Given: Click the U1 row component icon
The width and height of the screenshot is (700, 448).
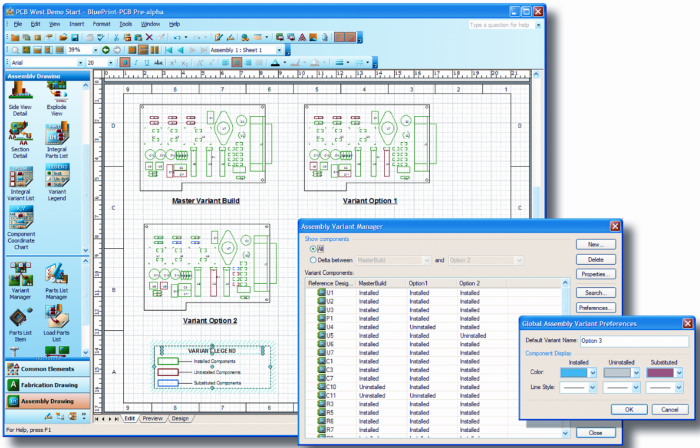Looking at the screenshot, I should point(321,293).
